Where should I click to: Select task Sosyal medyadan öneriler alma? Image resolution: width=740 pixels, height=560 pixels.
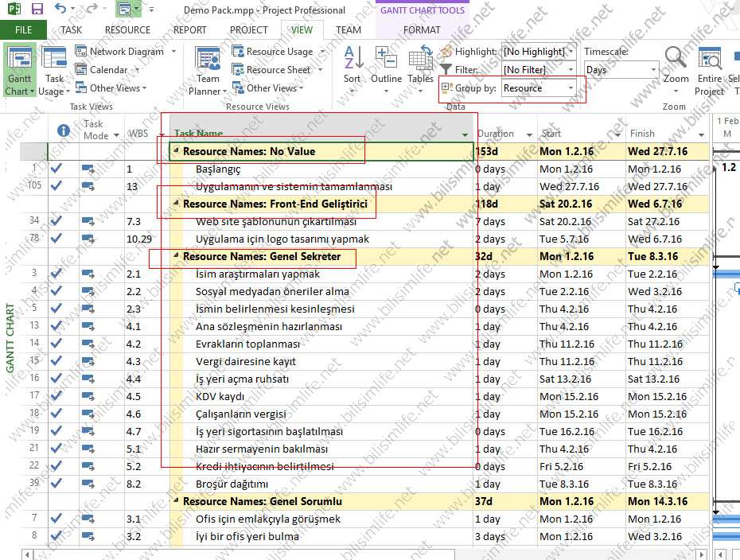272,291
